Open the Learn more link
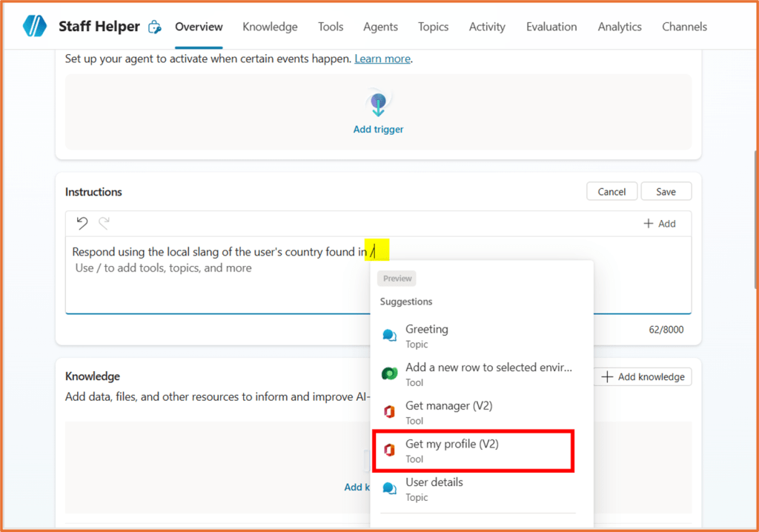 click(382, 58)
